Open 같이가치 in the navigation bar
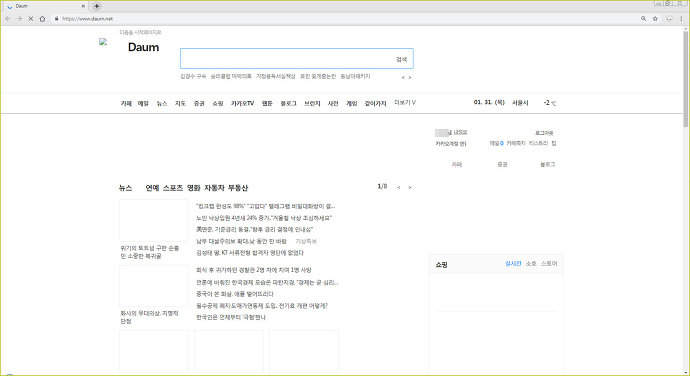The height and width of the screenshot is (376, 690). coord(375,103)
